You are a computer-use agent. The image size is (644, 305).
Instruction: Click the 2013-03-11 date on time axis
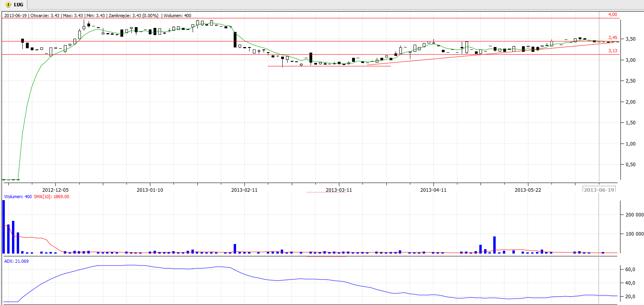pyautogui.click(x=339, y=190)
